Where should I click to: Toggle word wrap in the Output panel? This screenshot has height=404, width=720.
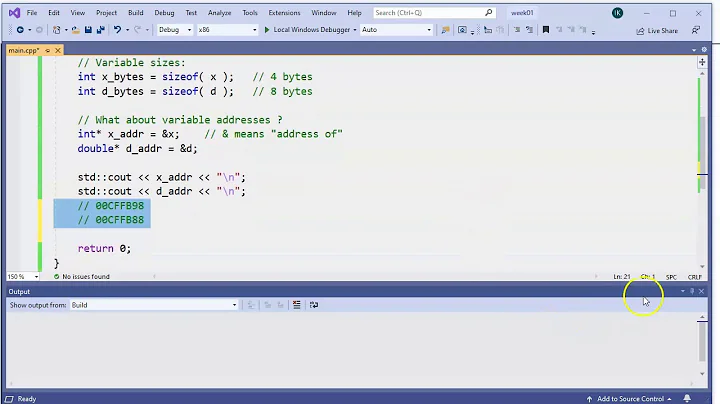click(x=314, y=305)
